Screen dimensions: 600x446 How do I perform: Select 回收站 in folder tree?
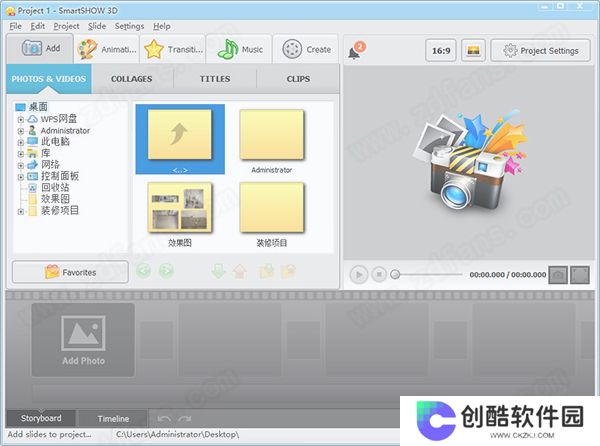[55, 187]
